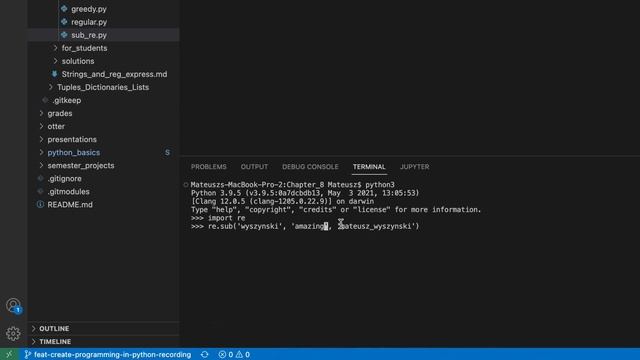This screenshot has height=360, width=640.
Task: Switch to the PROBLEMS tab
Action: point(209,167)
